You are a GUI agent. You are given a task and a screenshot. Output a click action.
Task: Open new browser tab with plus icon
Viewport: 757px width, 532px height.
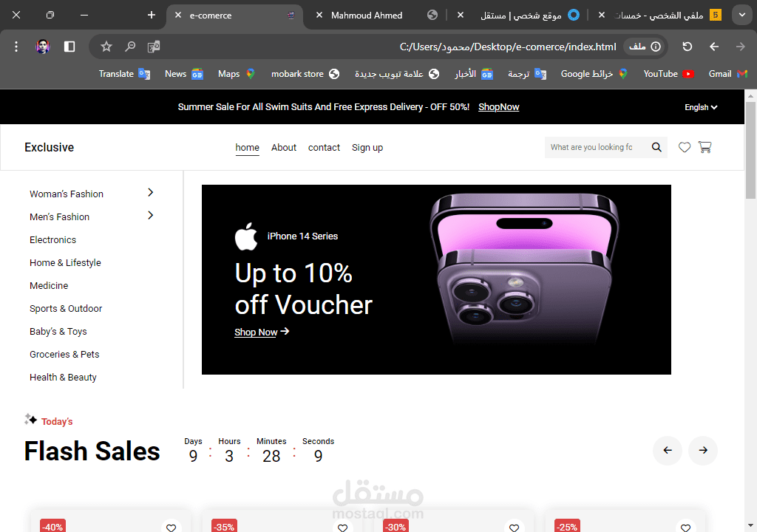[x=151, y=15]
